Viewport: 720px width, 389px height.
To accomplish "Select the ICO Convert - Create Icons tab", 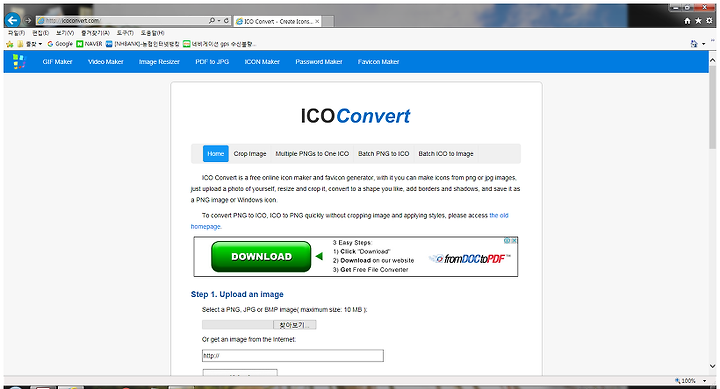I will pyautogui.click(x=277, y=21).
